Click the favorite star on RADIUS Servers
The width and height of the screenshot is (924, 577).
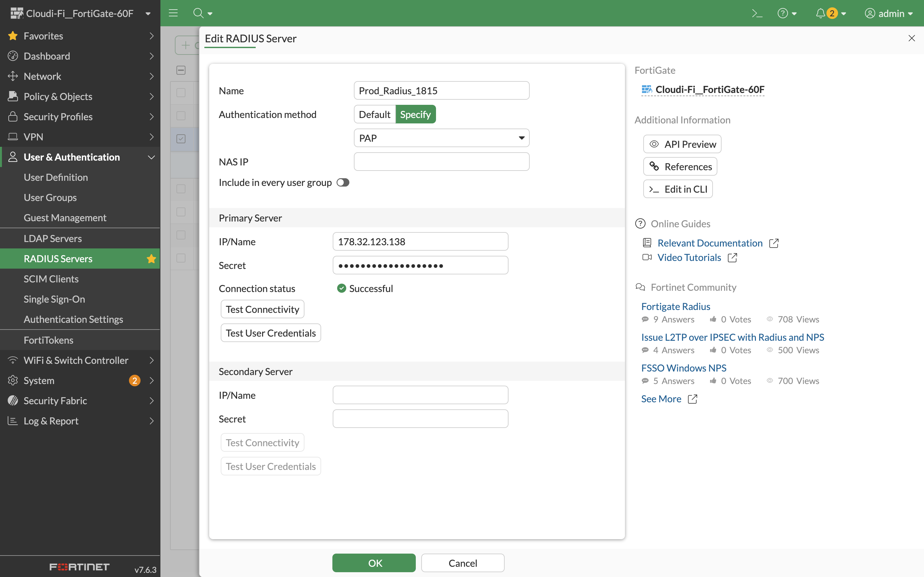(x=151, y=258)
